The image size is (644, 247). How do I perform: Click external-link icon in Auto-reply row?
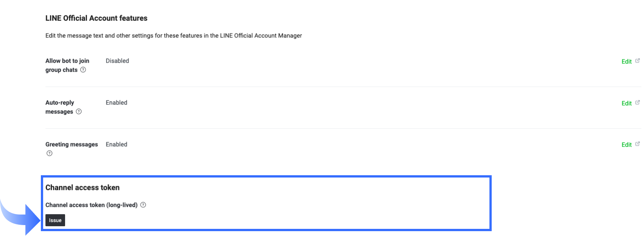pyautogui.click(x=638, y=102)
